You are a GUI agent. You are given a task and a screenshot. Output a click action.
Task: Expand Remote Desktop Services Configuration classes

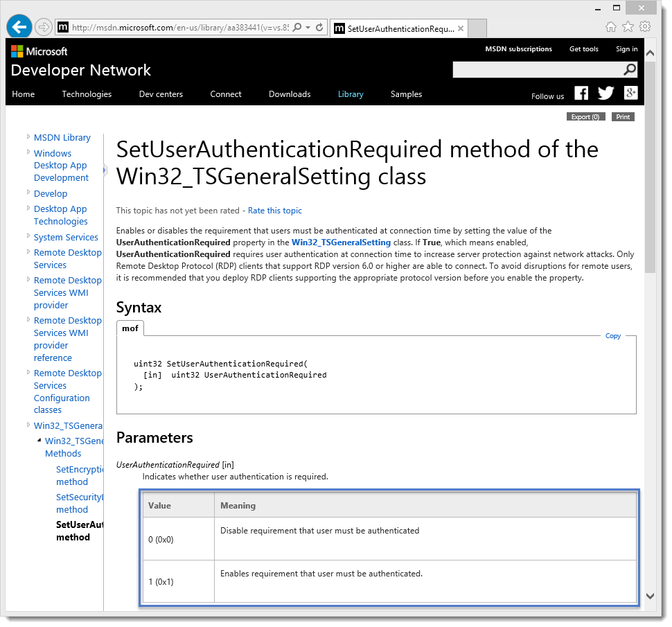click(x=28, y=372)
